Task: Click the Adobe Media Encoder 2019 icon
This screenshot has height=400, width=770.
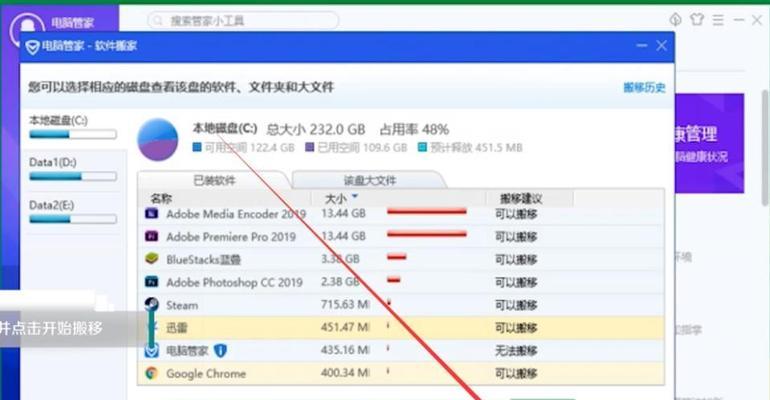Action: pyautogui.click(x=151, y=213)
